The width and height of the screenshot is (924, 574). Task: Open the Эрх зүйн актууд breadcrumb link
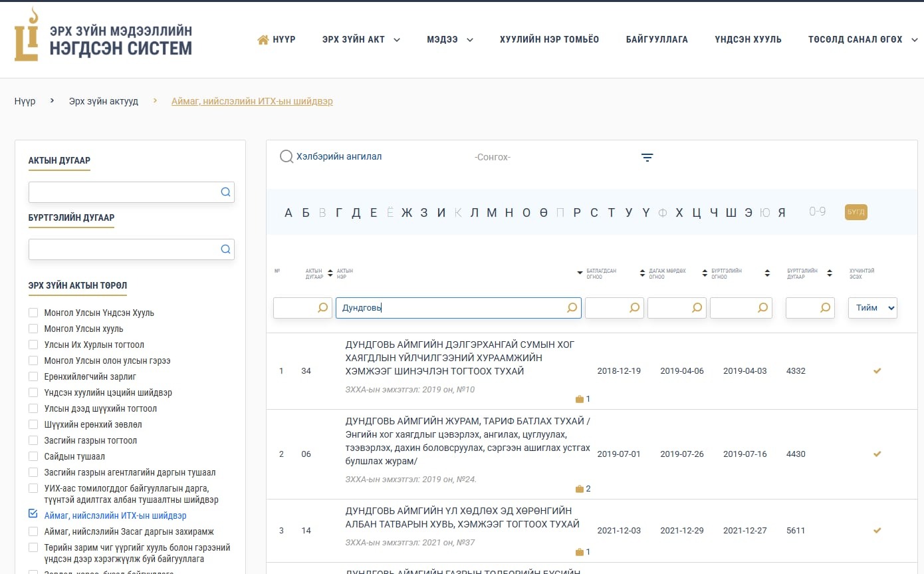[104, 102]
